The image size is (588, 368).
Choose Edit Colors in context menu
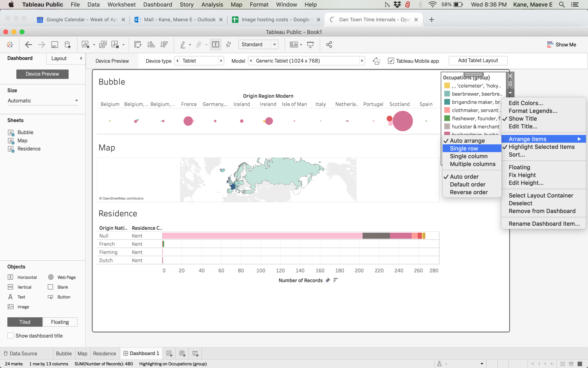click(x=526, y=103)
